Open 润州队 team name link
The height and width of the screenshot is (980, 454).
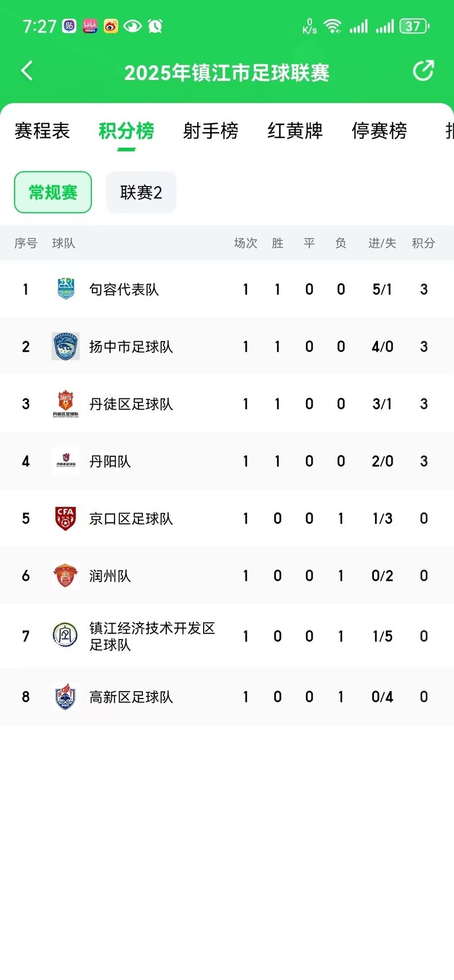pyautogui.click(x=110, y=576)
